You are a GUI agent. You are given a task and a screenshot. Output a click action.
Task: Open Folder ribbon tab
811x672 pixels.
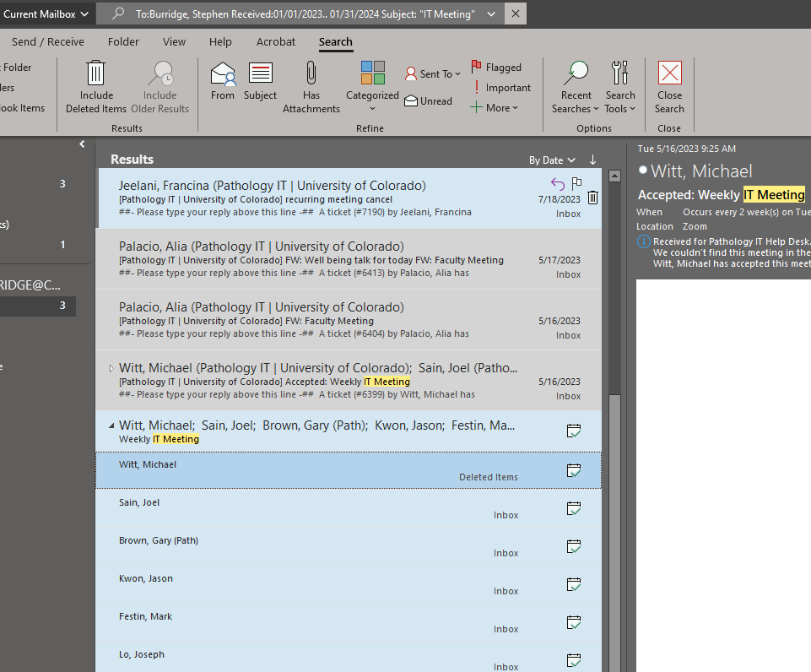click(x=123, y=42)
